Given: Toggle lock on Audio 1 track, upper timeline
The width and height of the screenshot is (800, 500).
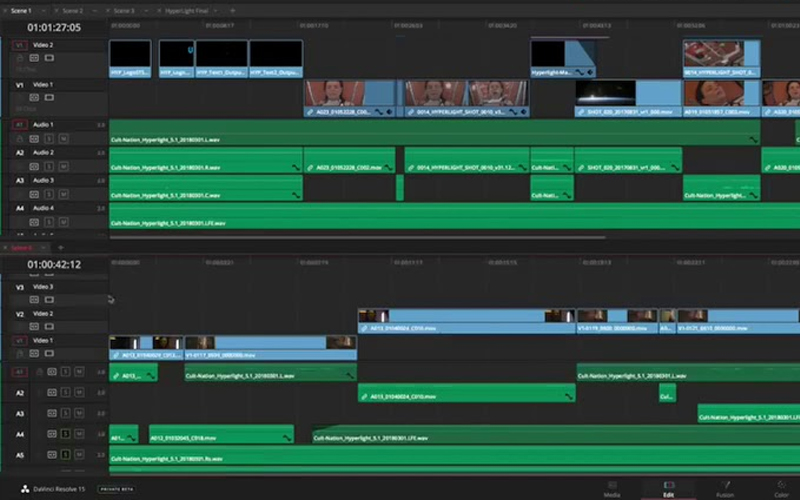Looking at the screenshot, I should click(x=20, y=139).
